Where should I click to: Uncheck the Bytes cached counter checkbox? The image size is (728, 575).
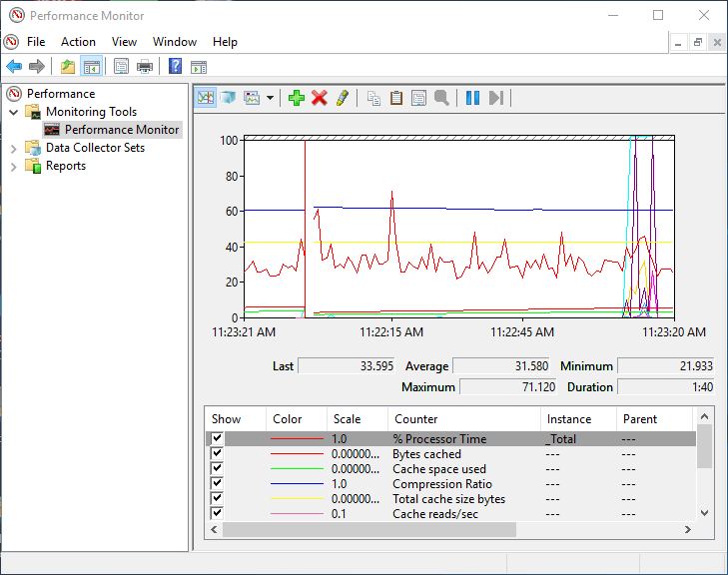[x=216, y=454]
